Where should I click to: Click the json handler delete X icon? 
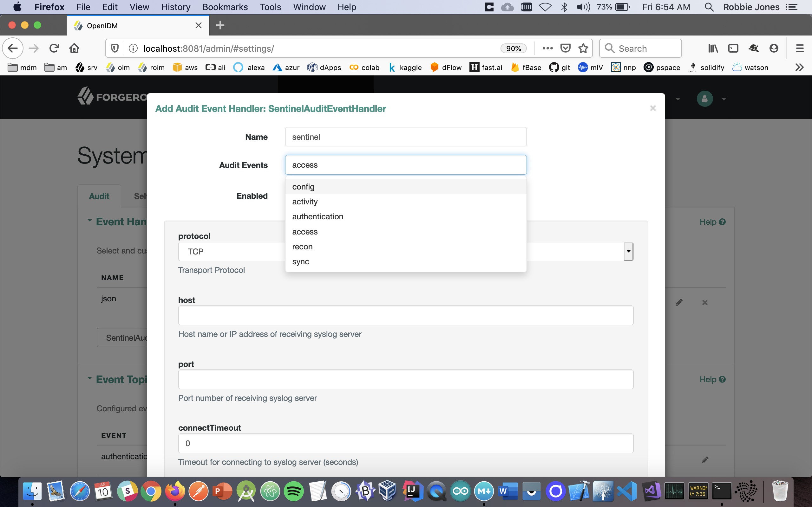(704, 302)
